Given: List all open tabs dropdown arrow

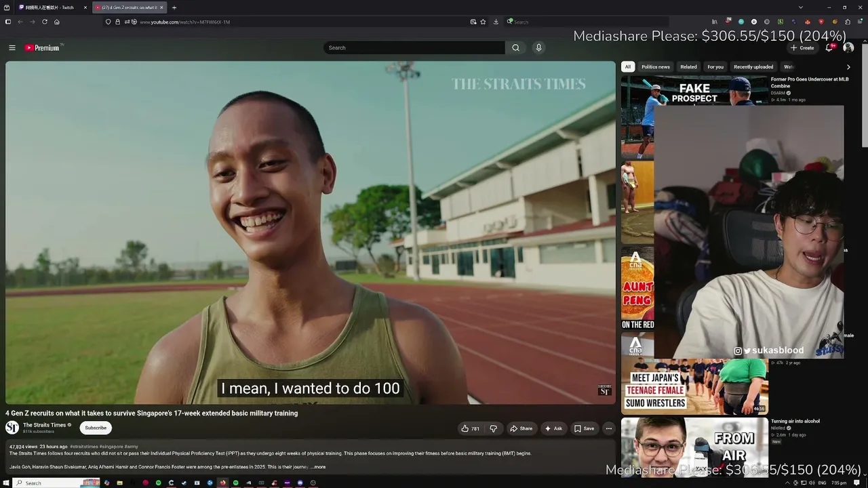Looking at the screenshot, I should tap(801, 7).
